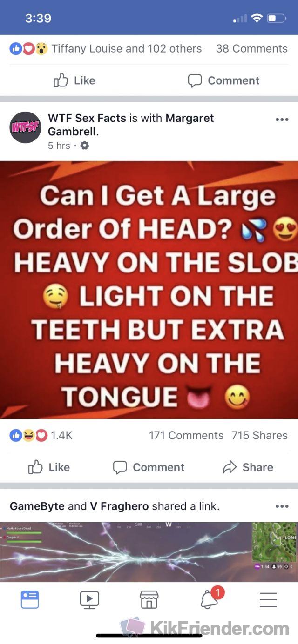Open the red HEAD meme image
Viewport: 298px width, 644px height.
[149, 290]
